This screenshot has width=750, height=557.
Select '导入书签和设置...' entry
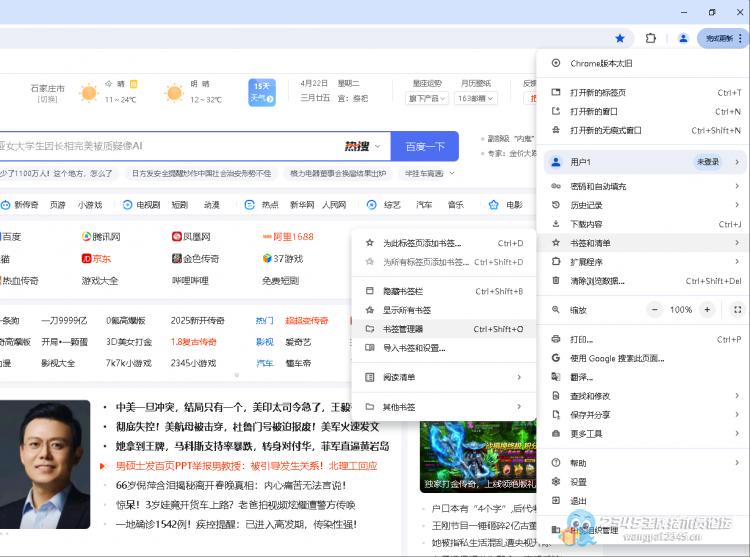[x=443, y=348]
